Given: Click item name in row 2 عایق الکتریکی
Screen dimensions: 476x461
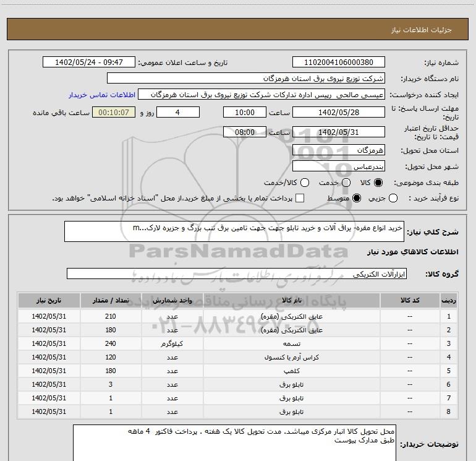Looking at the screenshot, I should tap(291, 330).
